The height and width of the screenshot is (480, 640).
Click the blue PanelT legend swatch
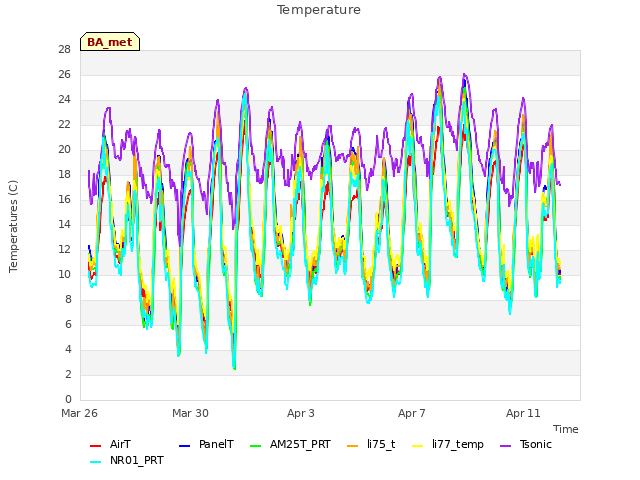(x=184, y=446)
